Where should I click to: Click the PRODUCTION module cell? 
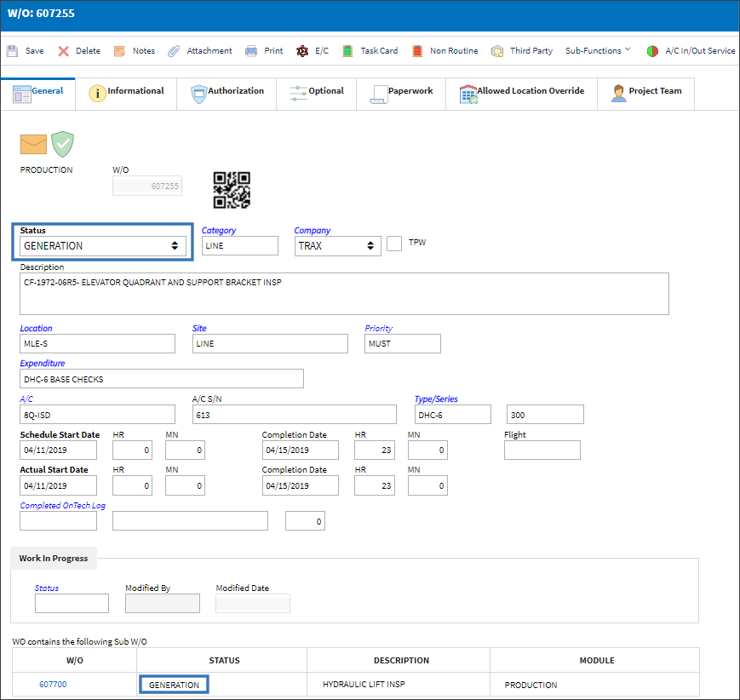(x=594, y=684)
